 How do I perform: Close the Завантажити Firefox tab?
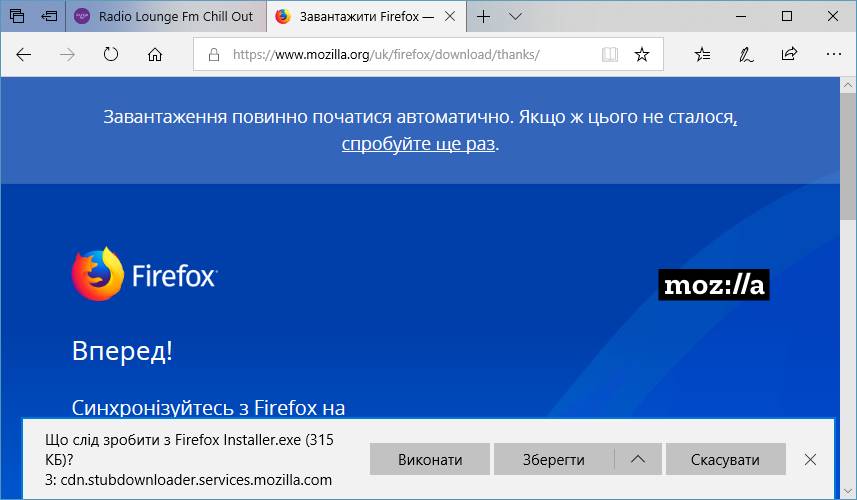[x=450, y=16]
